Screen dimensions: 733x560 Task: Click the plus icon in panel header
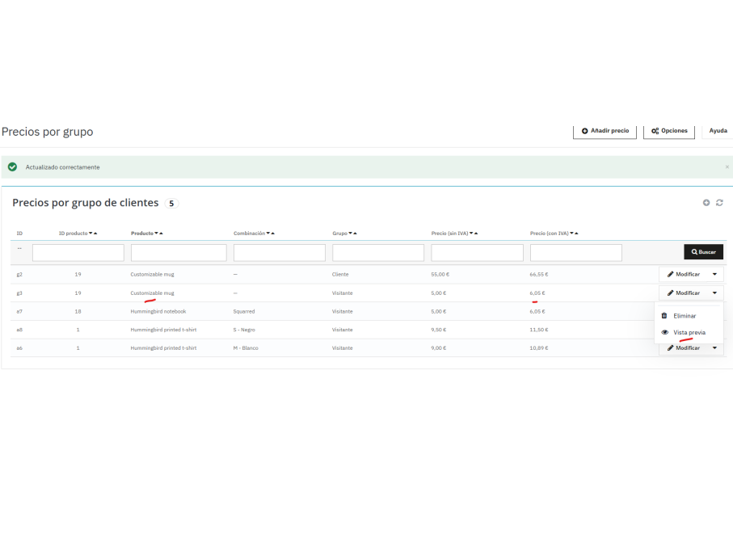click(x=706, y=202)
